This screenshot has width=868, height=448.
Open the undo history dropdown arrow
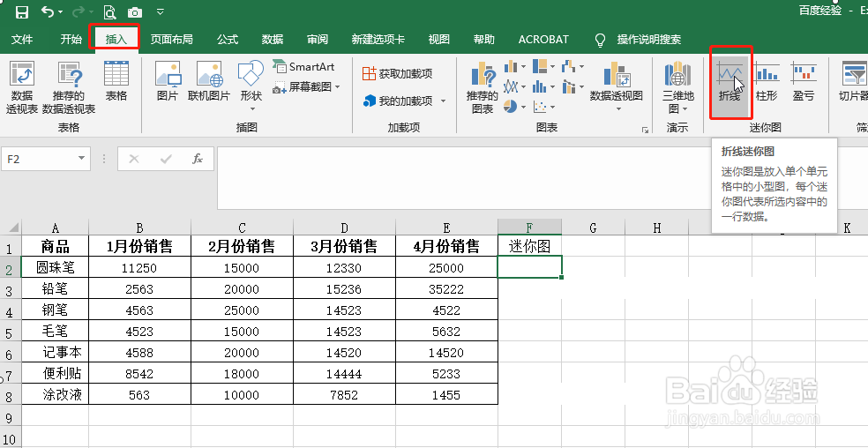pos(60,12)
